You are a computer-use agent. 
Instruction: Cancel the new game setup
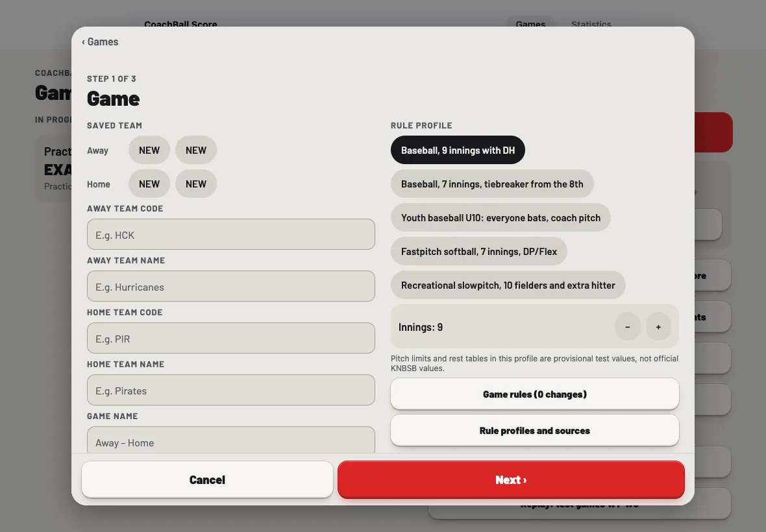coord(207,480)
